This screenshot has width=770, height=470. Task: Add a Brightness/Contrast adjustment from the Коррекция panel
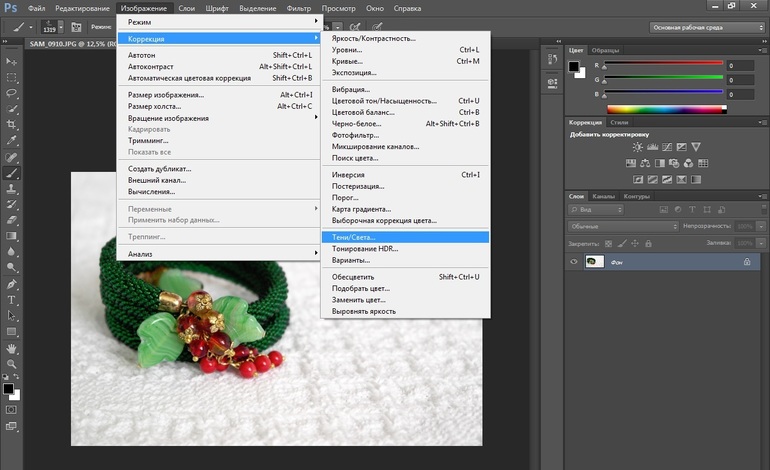[x=636, y=147]
